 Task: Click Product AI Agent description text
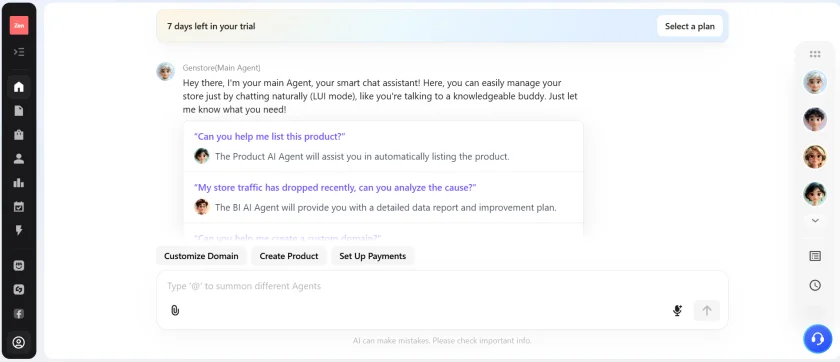point(362,157)
